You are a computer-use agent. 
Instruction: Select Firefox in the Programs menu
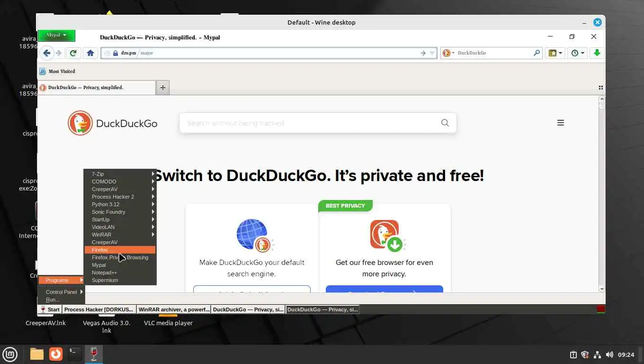(x=120, y=250)
